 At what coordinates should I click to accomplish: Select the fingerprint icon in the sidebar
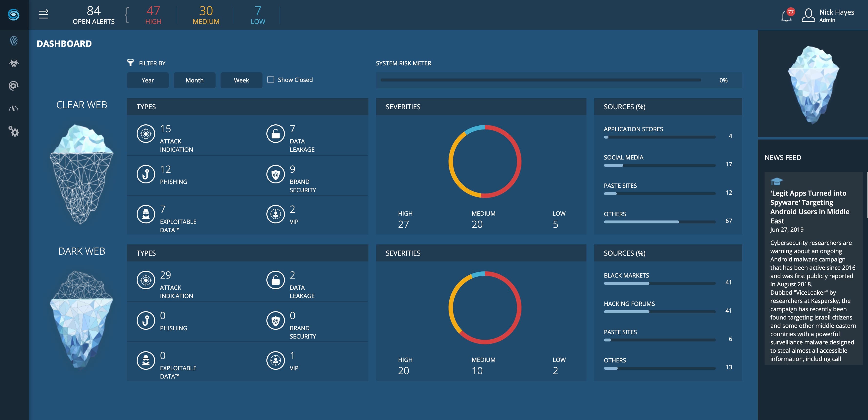point(13,40)
